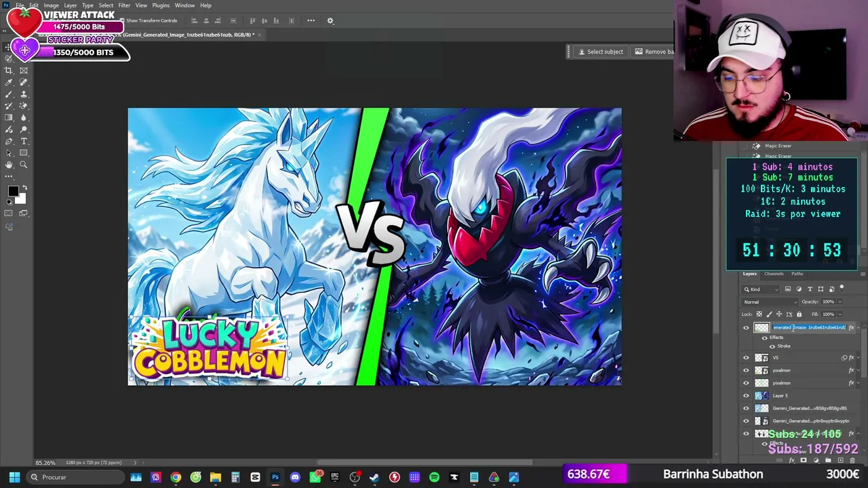The image size is (868, 488).
Task: Switch to the Paths tab
Action: click(x=797, y=274)
